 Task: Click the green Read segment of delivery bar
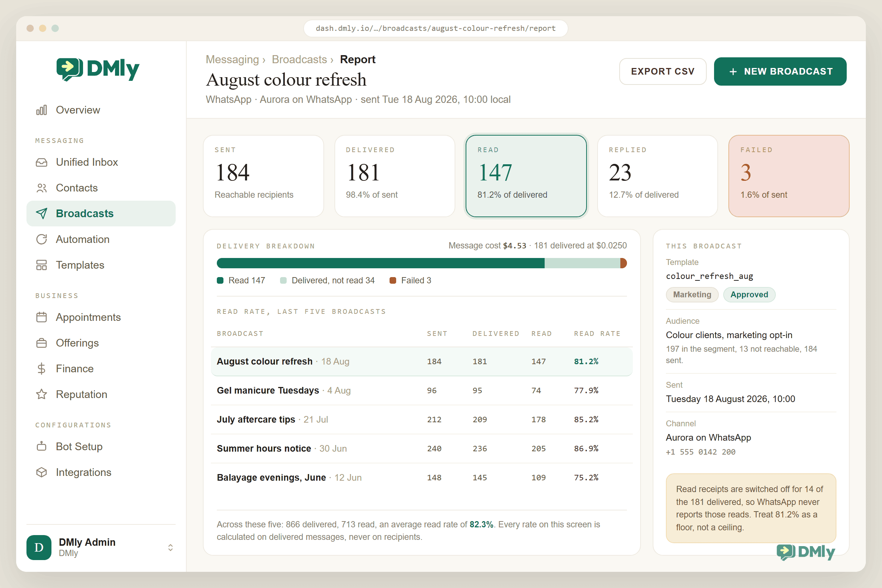[x=381, y=263]
